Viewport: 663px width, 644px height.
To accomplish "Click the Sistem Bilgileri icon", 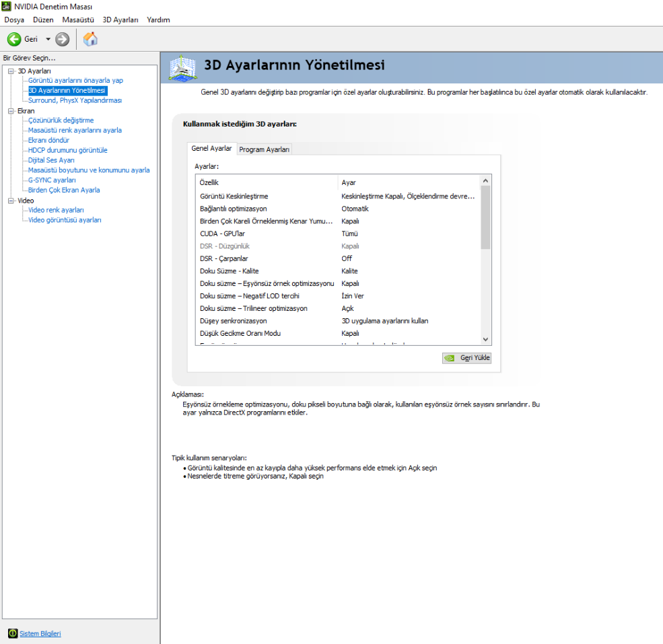I will coord(13,633).
